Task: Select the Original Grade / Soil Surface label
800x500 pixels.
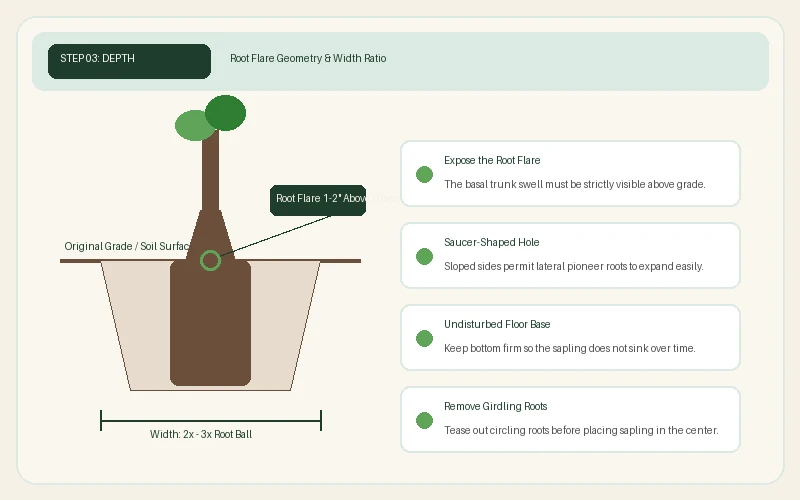Action: pyautogui.click(x=127, y=246)
